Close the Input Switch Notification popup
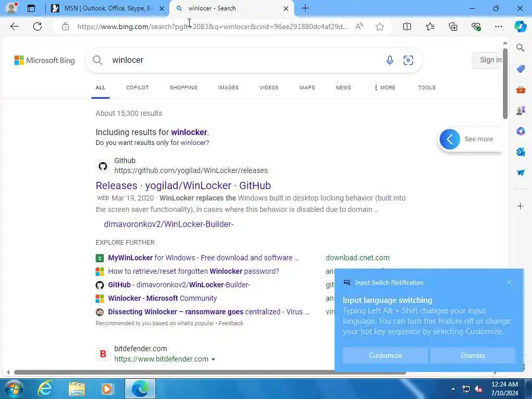Viewport: 532px width, 399px height. pyautogui.click(x=509, y=282)
